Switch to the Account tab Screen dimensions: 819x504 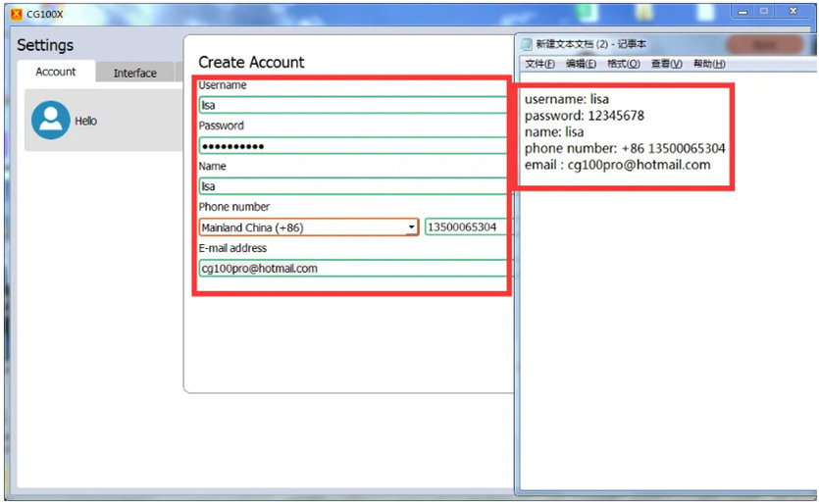click(x=56, y=72)
